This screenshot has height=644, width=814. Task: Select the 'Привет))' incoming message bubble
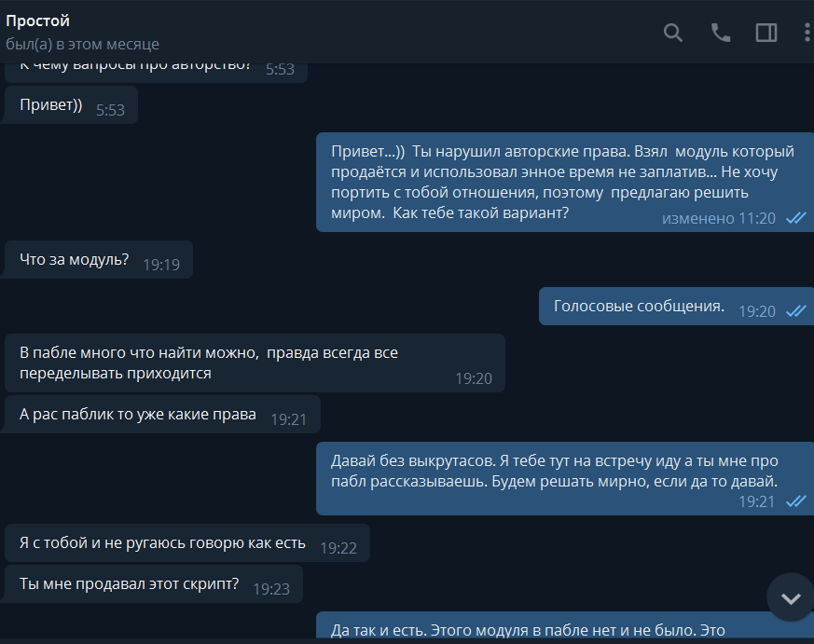point(71,105)
